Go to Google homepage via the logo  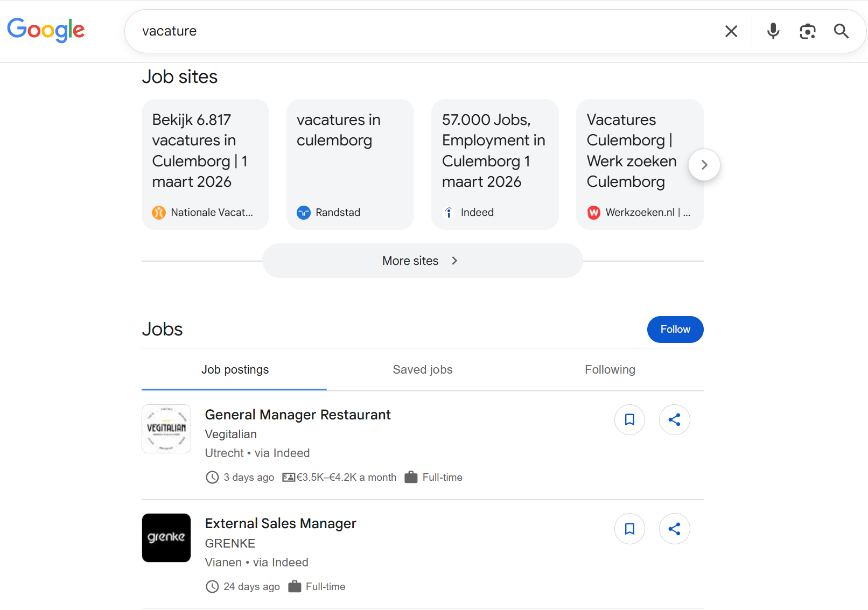46,30
